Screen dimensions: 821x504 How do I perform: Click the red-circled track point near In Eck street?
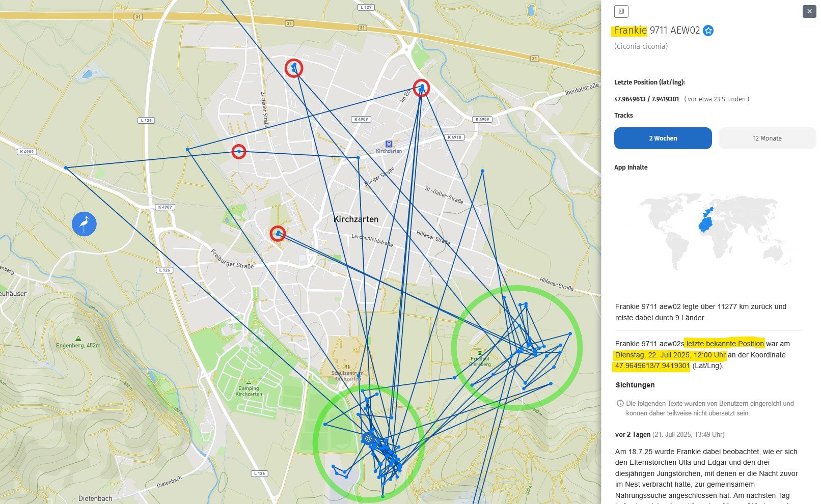(x=421, y=88)
